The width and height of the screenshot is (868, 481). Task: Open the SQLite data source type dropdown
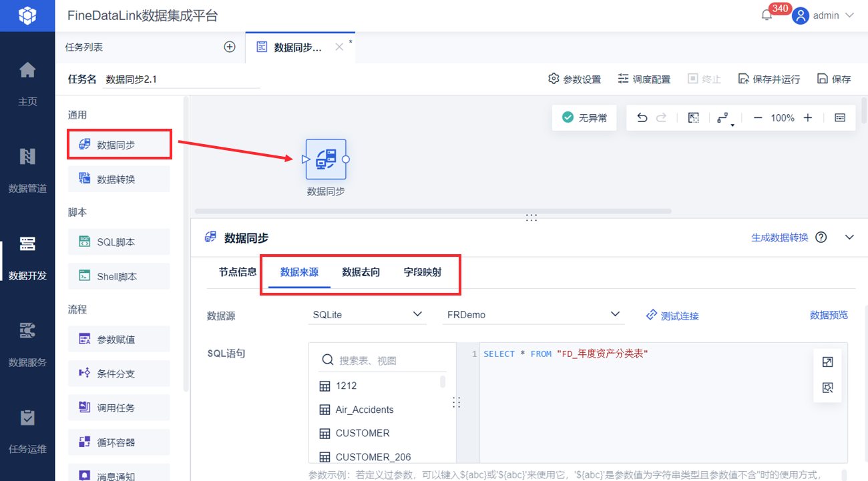pyautogui.click(x=367, y=315)
